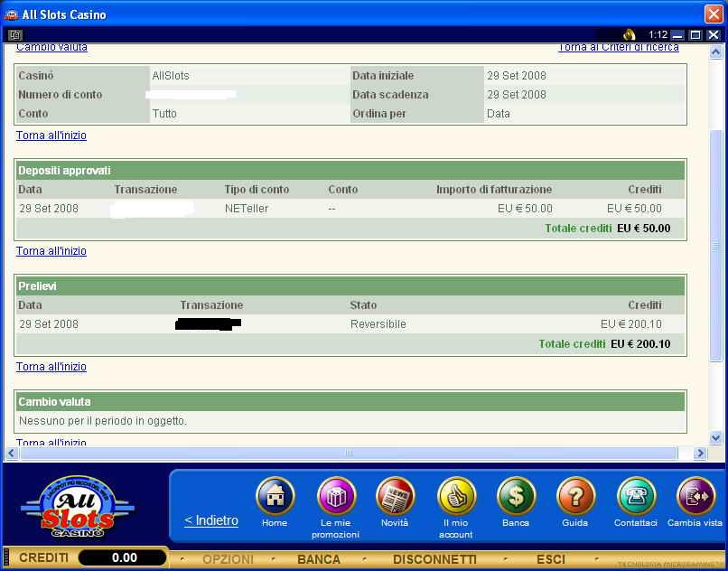Click the horizontal scrollbar left arrow
This screenshot has width=728, height=571.
tap(12, 454)
